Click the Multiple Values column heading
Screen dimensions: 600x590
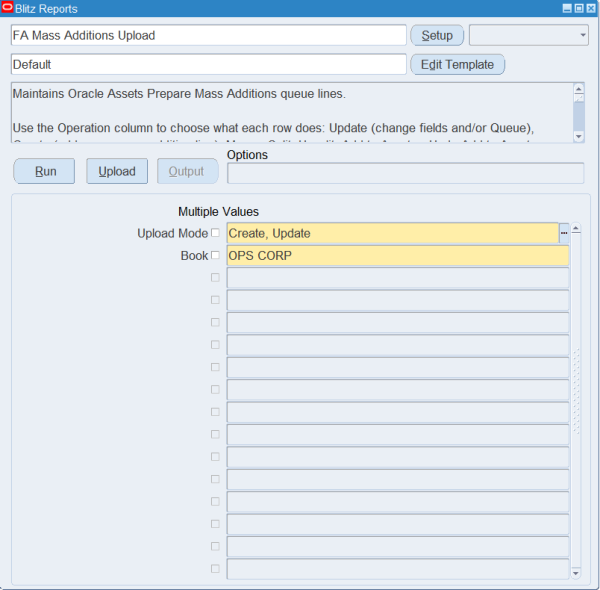click(x=218, y=212)
